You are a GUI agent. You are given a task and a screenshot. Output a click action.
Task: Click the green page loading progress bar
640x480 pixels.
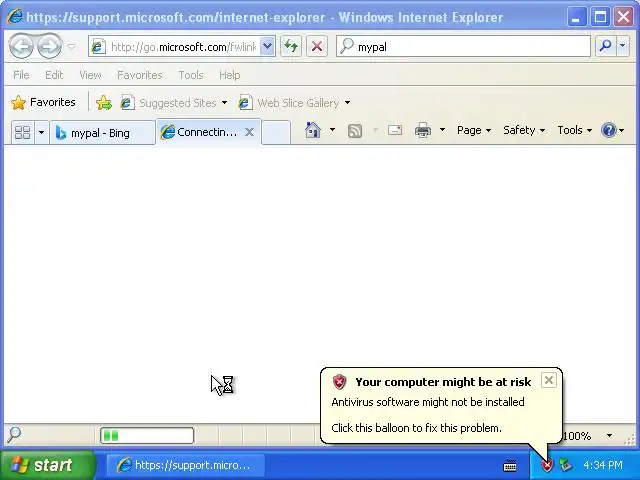tap(147, 436)
